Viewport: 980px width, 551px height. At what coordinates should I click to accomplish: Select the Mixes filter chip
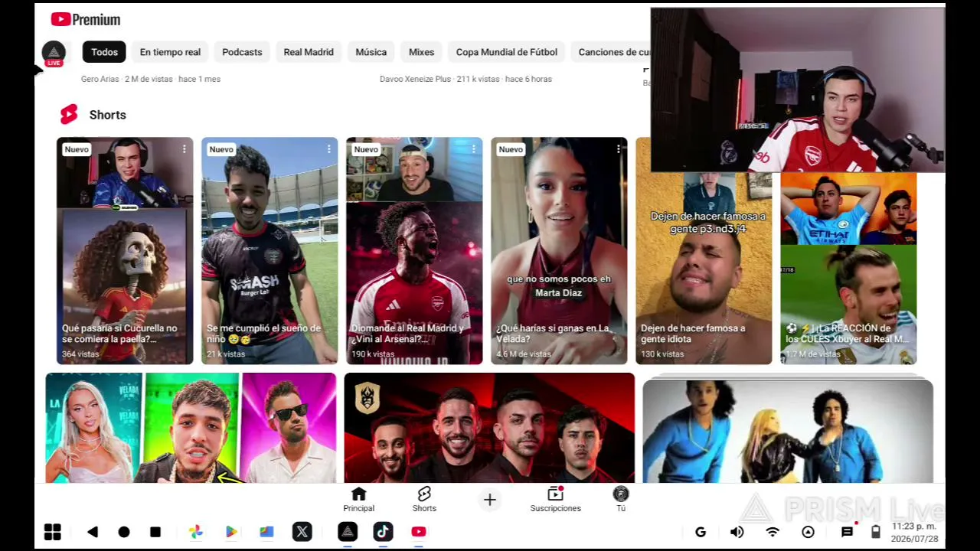coord(421,52)
